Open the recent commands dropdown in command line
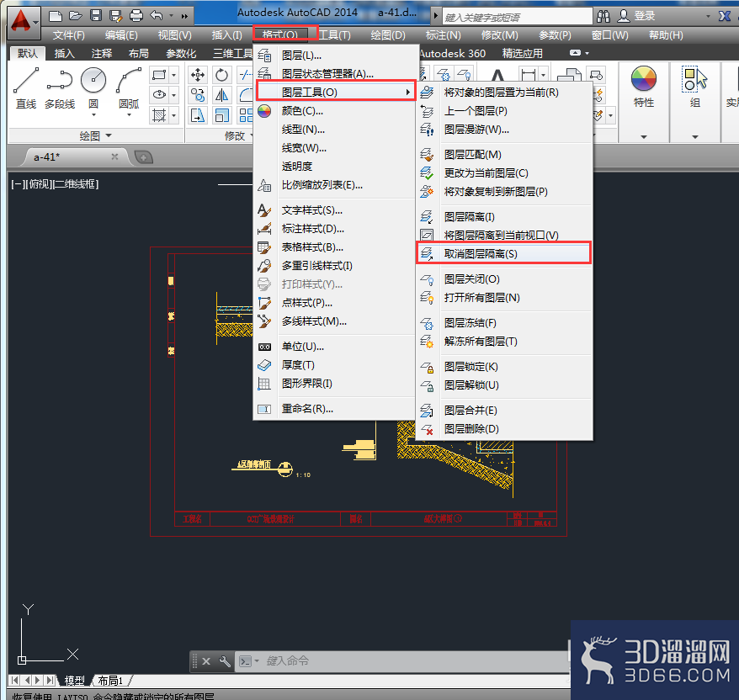Image resolution: width=739 pixels, height=700 pixels. pyautogui.click(x=257, y=661)
